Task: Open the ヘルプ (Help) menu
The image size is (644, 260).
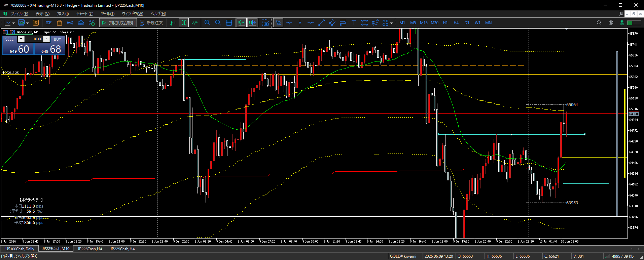Action: 158,14
